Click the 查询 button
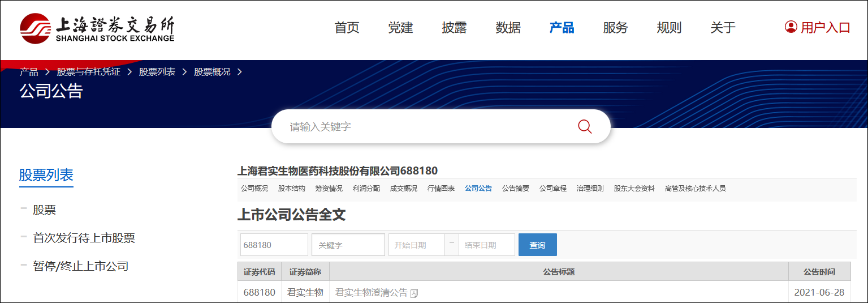 click(538, 245)
